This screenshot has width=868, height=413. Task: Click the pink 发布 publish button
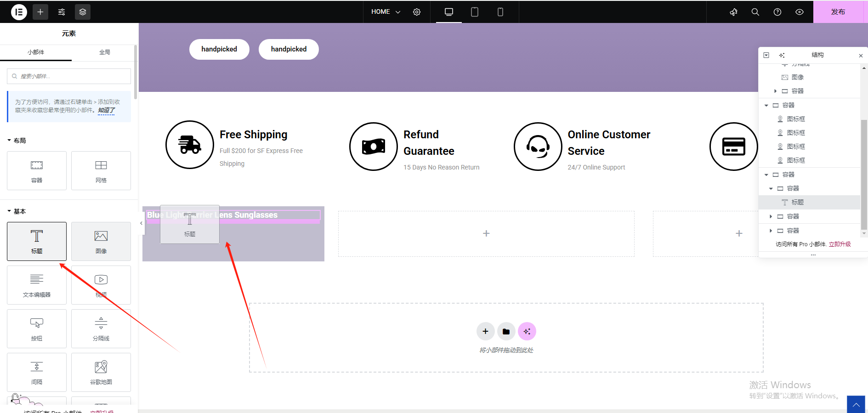click(838, 12)
